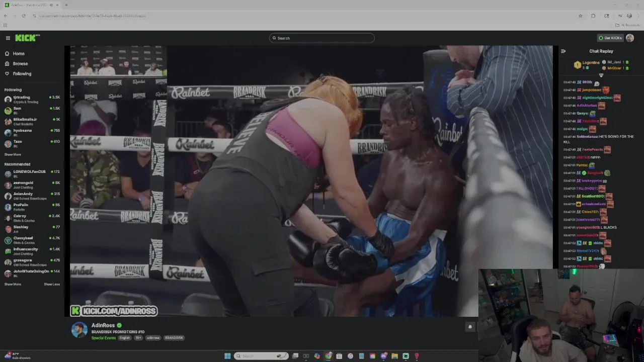This screenshot has width=644, height=362.
Task: Open recommended channel ProPalin
Action: coord(32,207)
